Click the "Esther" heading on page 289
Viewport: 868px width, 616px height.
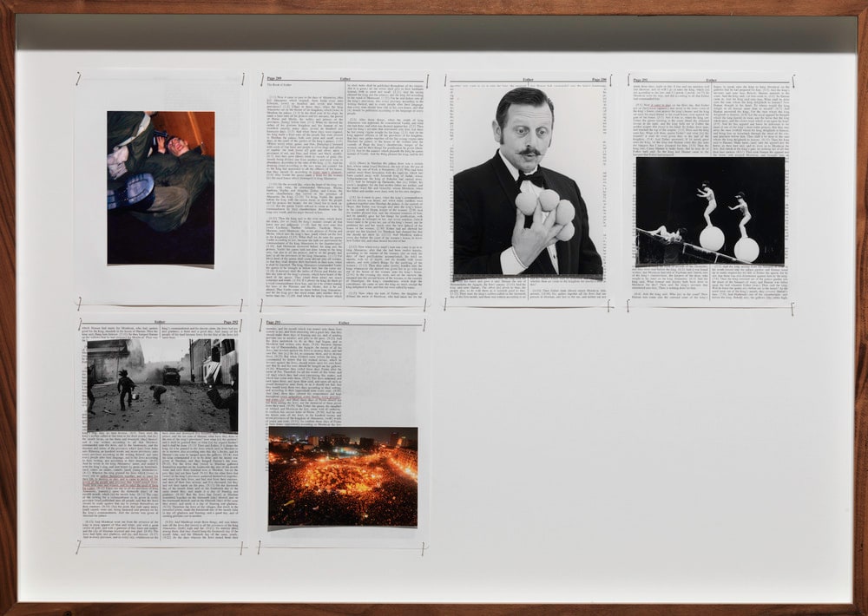click(345, 79)
